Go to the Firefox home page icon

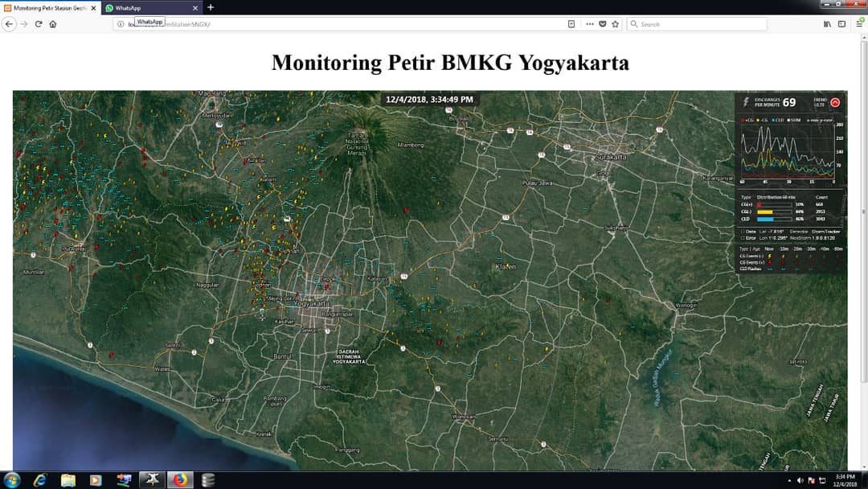[53, 24]
